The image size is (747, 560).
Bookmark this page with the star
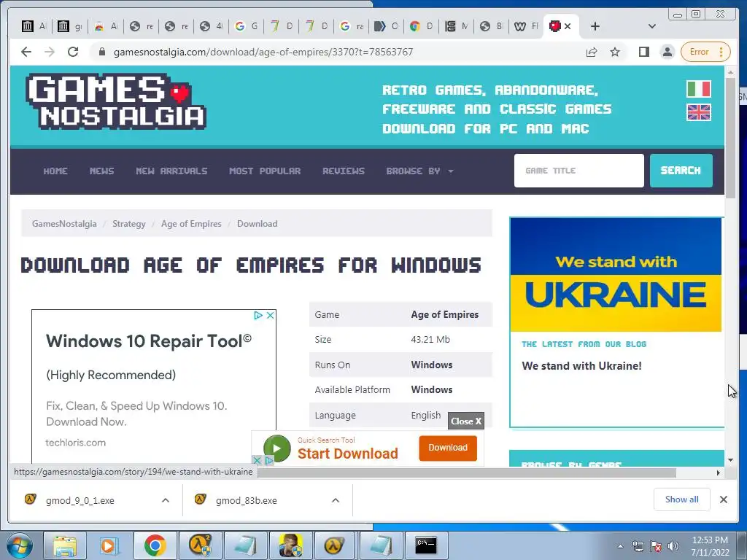click(615, 52)
